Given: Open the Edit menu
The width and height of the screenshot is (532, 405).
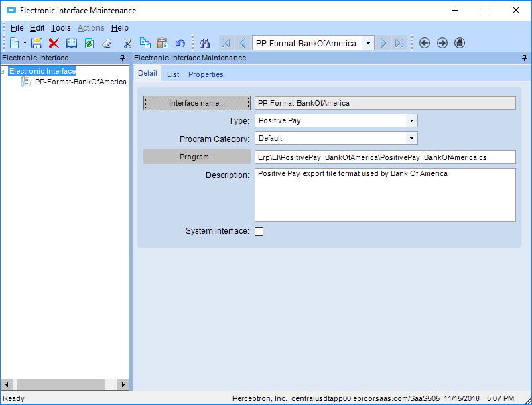Looking at the screenshot, I should pyautogui.click(x=37, y=28).
